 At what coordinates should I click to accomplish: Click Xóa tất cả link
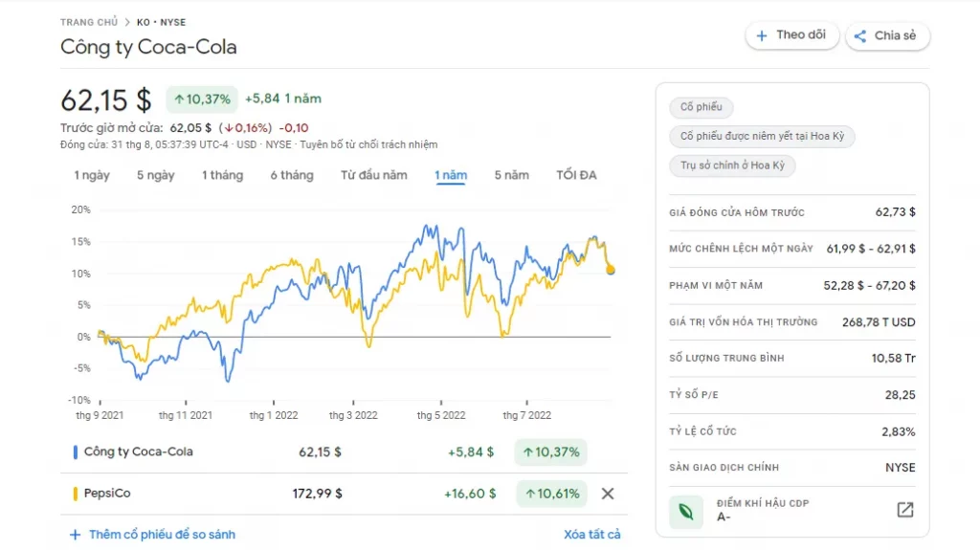pyautogui.click(x=591, y=535)
